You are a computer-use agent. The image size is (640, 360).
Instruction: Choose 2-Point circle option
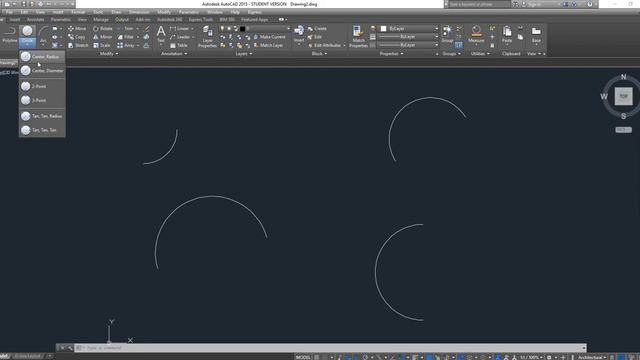point(42,86)
